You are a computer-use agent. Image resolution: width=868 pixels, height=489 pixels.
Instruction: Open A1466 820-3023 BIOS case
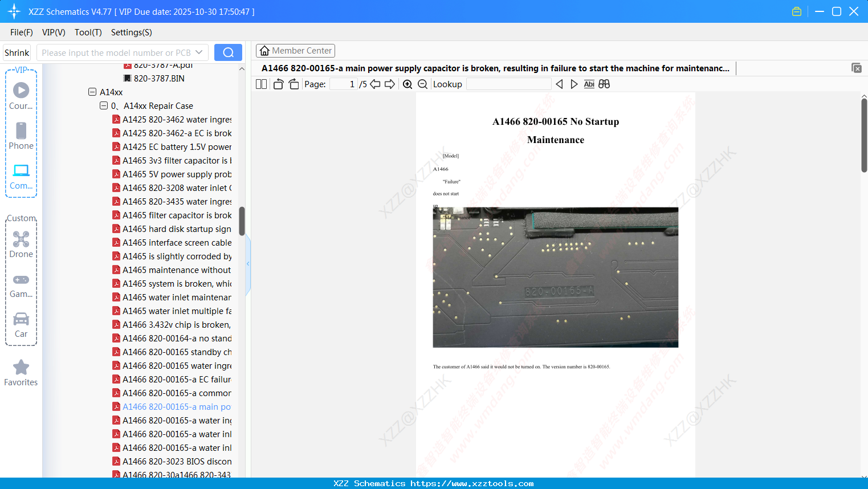pos(172,461)
